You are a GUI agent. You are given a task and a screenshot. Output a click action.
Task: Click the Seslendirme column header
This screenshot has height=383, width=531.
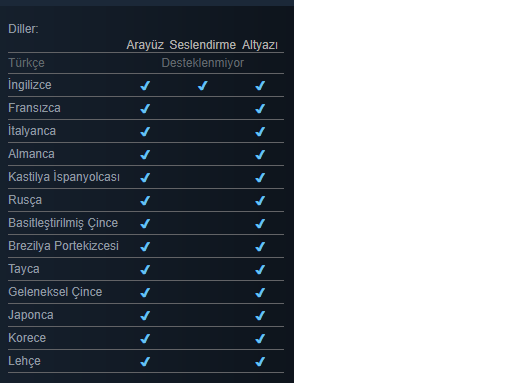click(x=203, y=45)
